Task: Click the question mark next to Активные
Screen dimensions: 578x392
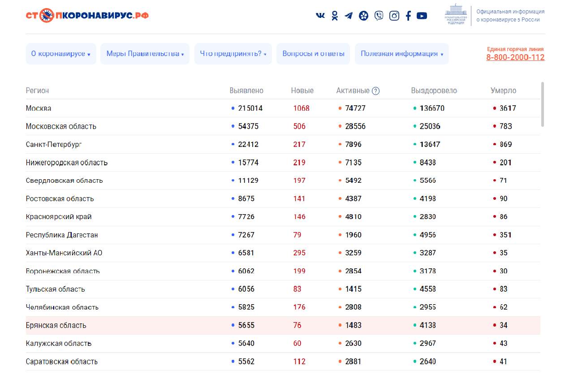Action: (x=376, y=91)
